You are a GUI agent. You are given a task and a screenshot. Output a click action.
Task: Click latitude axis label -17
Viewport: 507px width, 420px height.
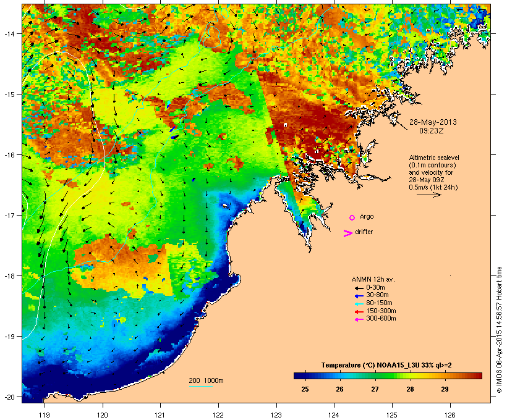click(9, 216)
